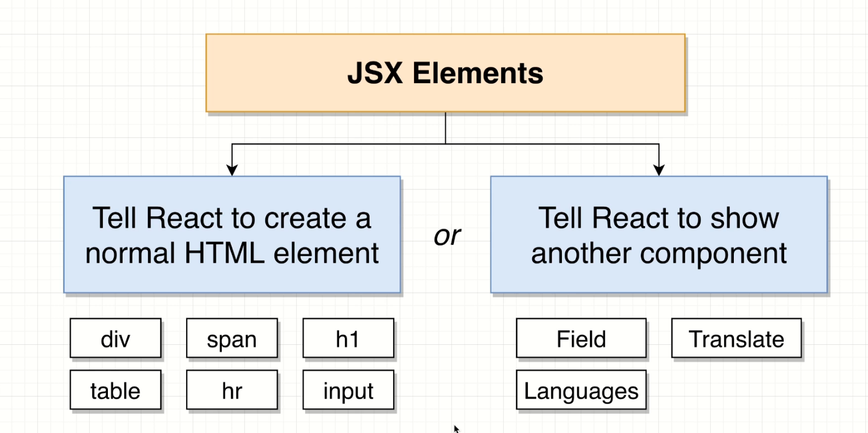The height and width of the screenshot is (433, 868).
Task: Select horizontal connector line left of the stem
Action: (x=340, y=144)
